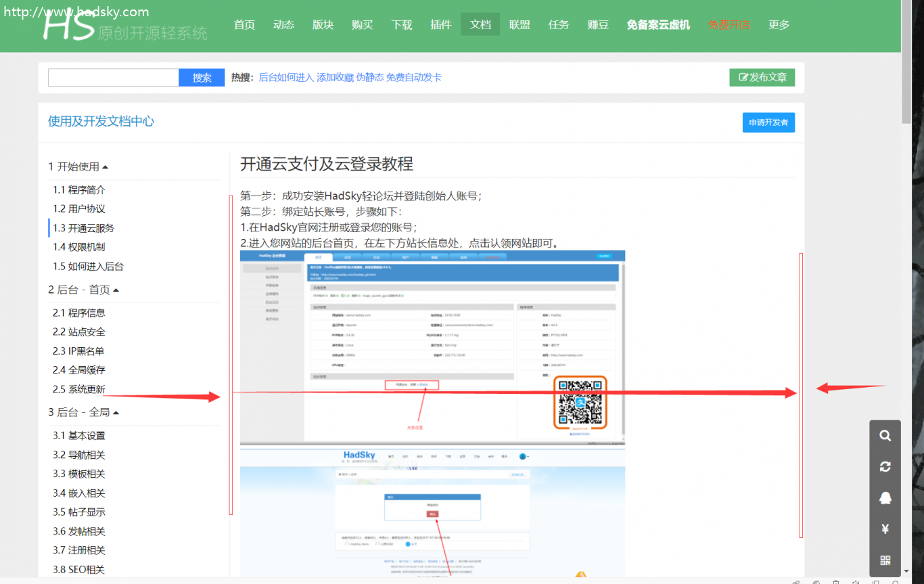The width and height of the screenshot is (924, 584).
Task: Open doc item 3.3 模板相关
Action: (x=79, y=474)
